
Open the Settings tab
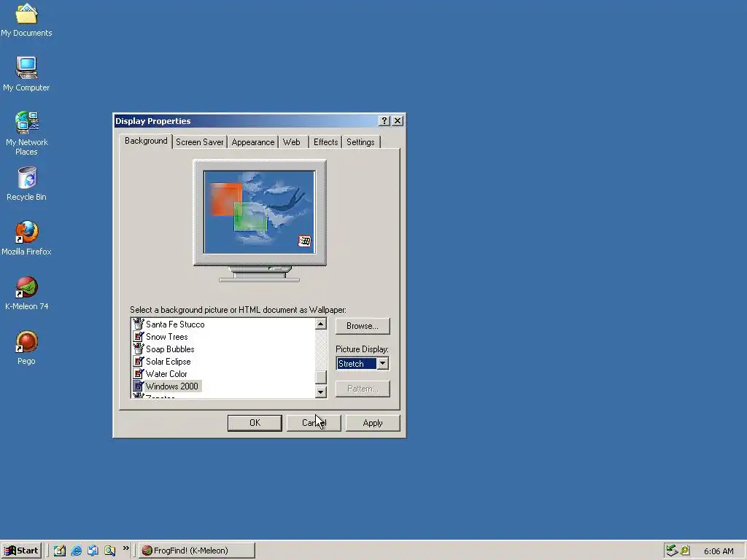pyautogui.click(x=360, y=142)
